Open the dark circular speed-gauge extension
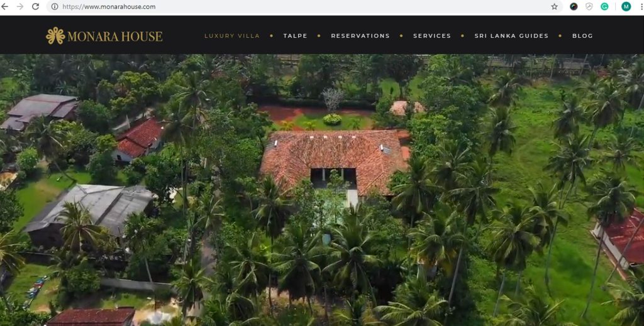Image resolution: width=644 pixels, height=326 pixels. tap(574, 6)
